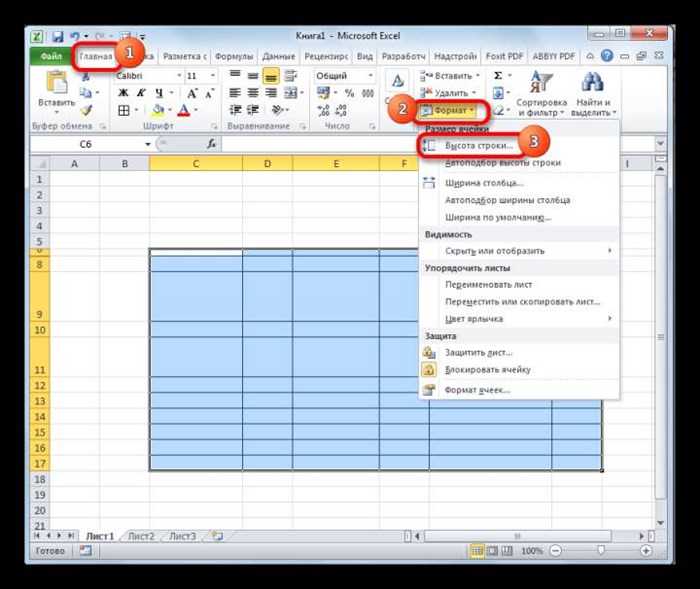700x589 pixels.
Task: Open the Формат dropdown button
Action: [448, 110]
